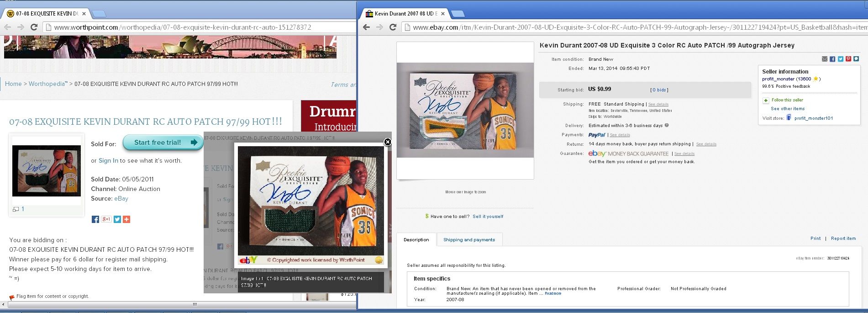
Task: Click See details in the Returns row
Action: coord(706,144)
